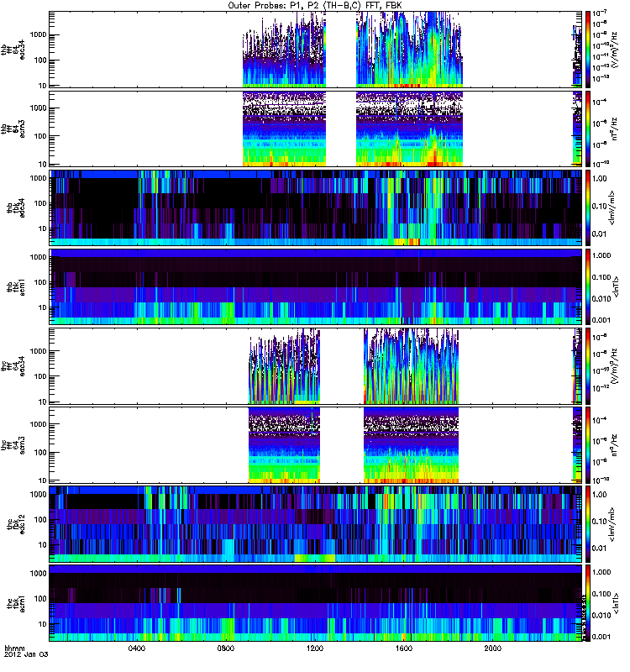
Task: Click the '10' frequency tick of thc fbk scm1
Action: click(42, 624)
